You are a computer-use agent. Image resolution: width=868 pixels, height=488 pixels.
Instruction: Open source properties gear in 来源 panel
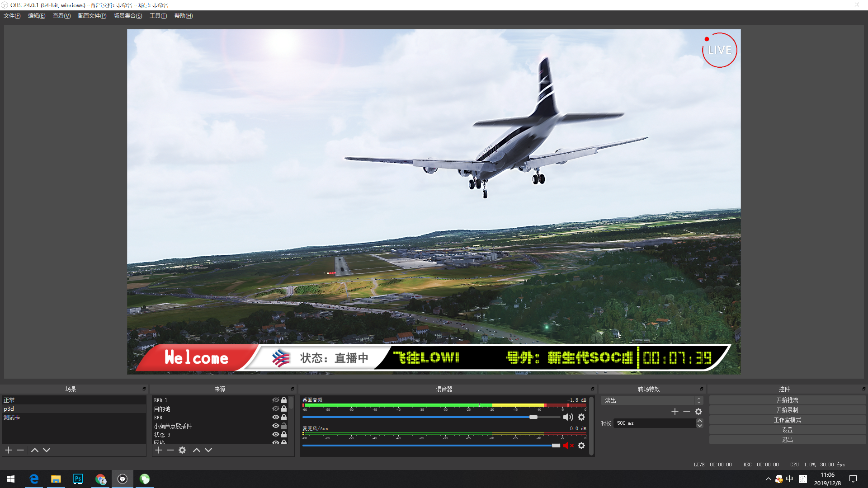tap(182, 450)
